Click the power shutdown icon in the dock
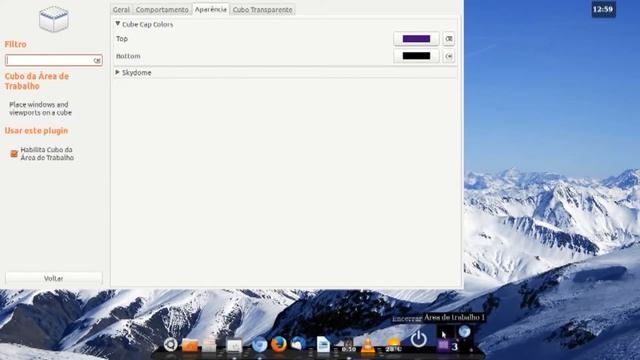 (x=418, y=340)
